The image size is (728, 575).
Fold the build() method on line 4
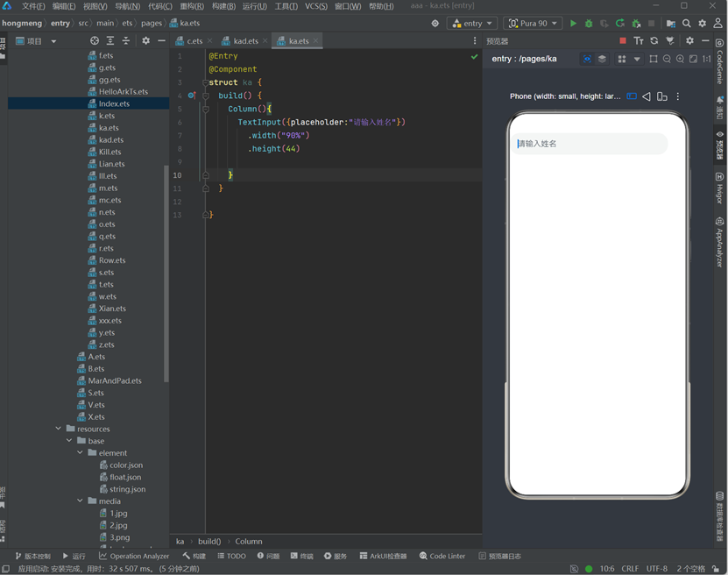point(206,96)
